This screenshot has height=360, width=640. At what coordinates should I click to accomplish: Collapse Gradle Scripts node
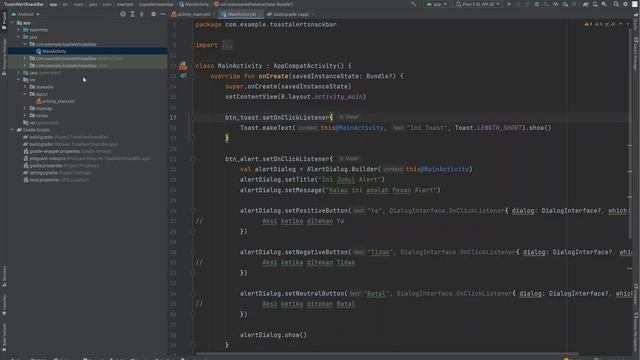pos(13,130)
